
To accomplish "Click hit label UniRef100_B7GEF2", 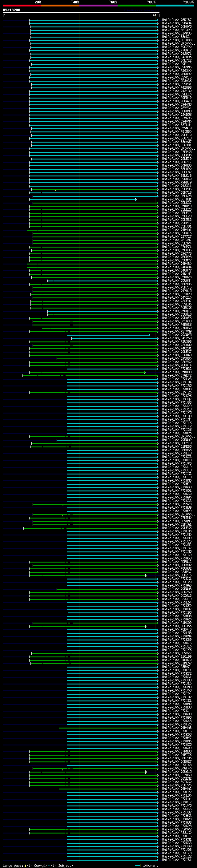I will coord(177,375).
